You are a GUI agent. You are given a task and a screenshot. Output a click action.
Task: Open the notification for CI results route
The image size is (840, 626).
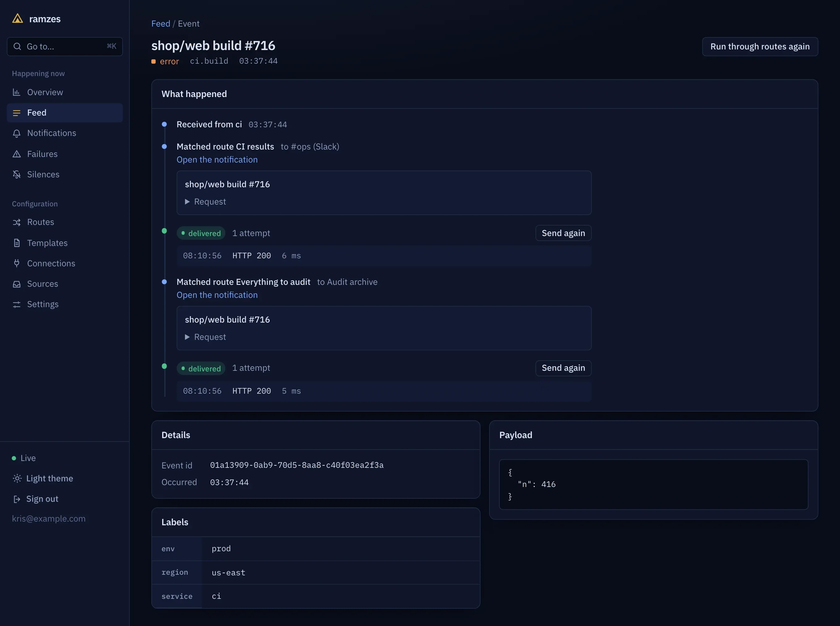[x=217, y=159]
